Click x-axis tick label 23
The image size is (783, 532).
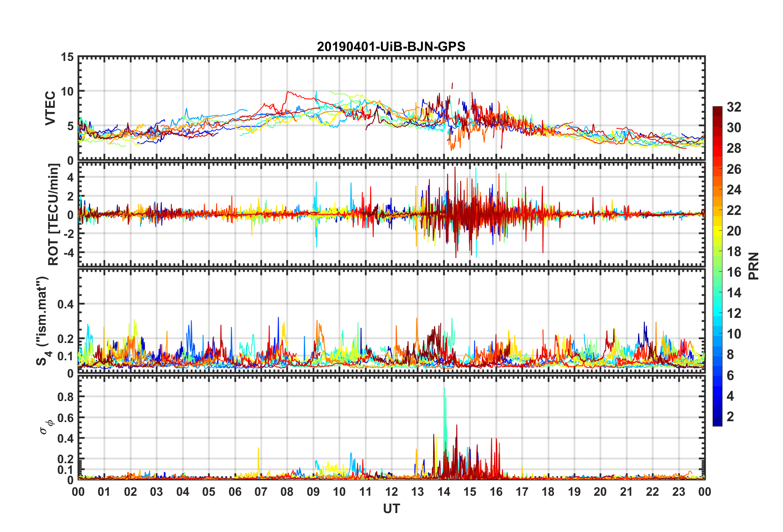[x=678, y=492]
